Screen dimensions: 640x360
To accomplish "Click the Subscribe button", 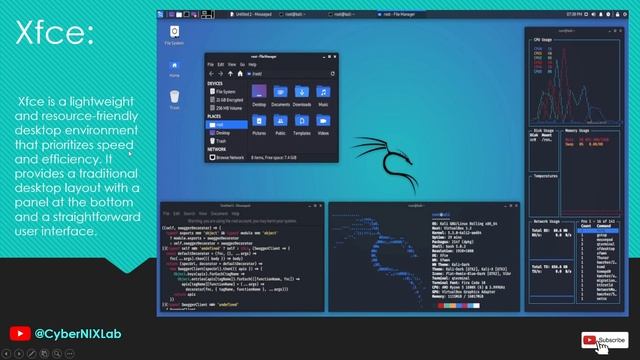I will coord(604,340).
